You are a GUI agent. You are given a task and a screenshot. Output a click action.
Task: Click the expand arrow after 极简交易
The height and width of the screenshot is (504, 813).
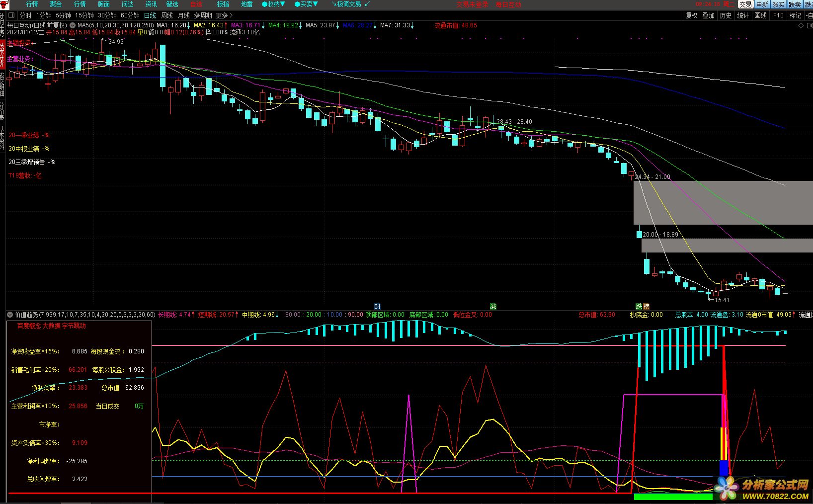coord(367,4)
